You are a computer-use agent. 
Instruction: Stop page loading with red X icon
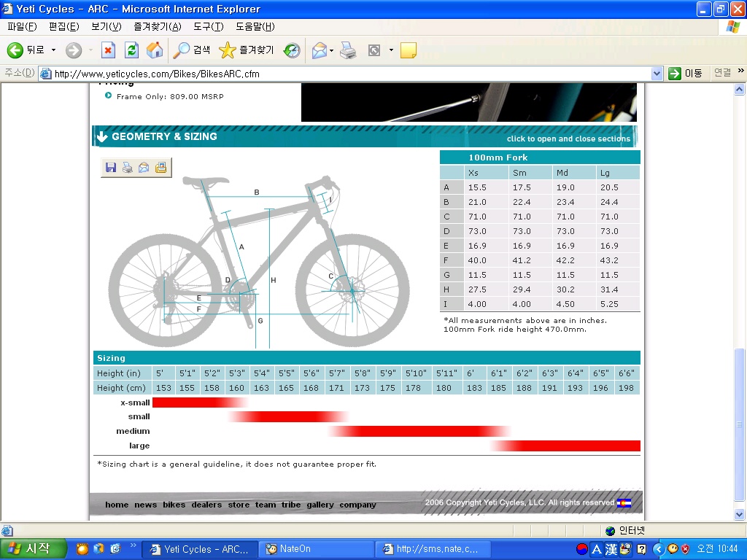109,50
